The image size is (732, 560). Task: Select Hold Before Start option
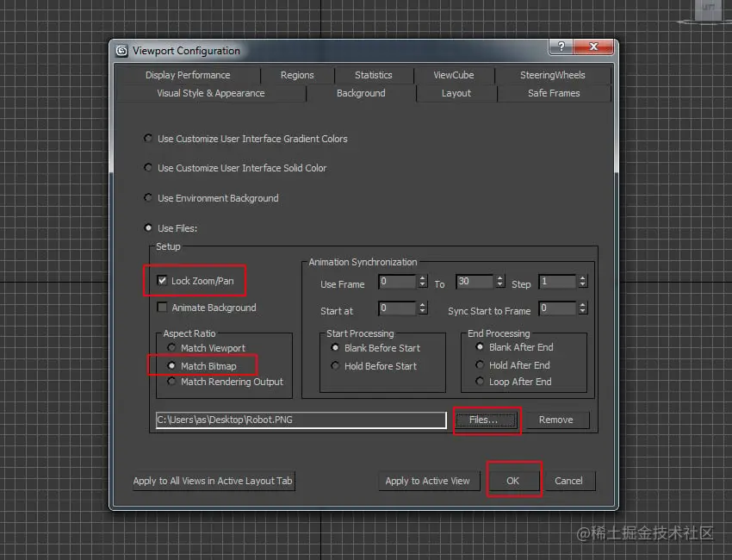click(x=335, y=365)
